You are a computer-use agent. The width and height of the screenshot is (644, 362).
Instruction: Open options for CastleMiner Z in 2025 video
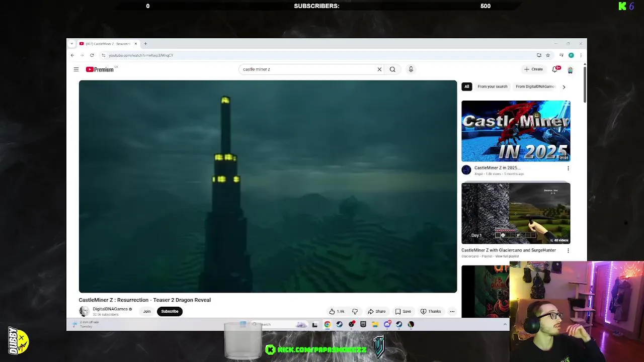568,168
